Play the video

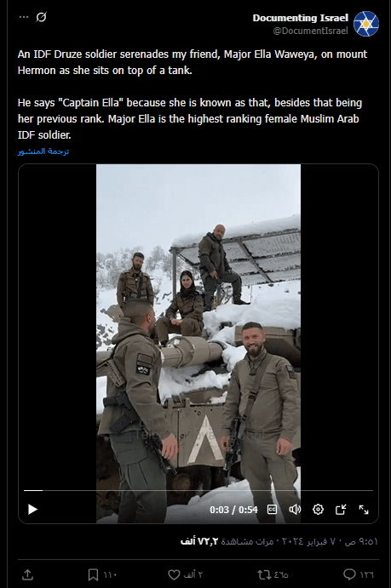[x=32, y=509]
